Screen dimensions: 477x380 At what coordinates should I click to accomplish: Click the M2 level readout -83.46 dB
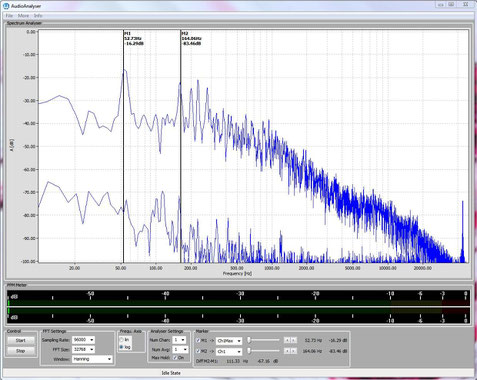point(338,351)
